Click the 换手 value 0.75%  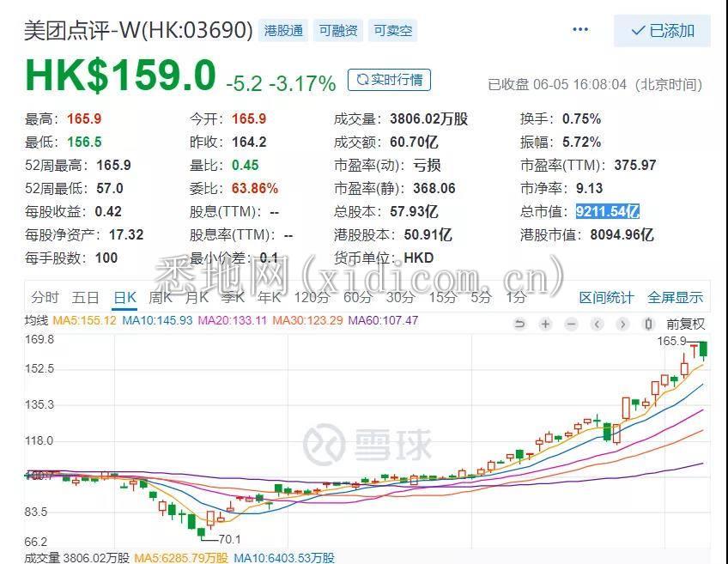[581, 118]
